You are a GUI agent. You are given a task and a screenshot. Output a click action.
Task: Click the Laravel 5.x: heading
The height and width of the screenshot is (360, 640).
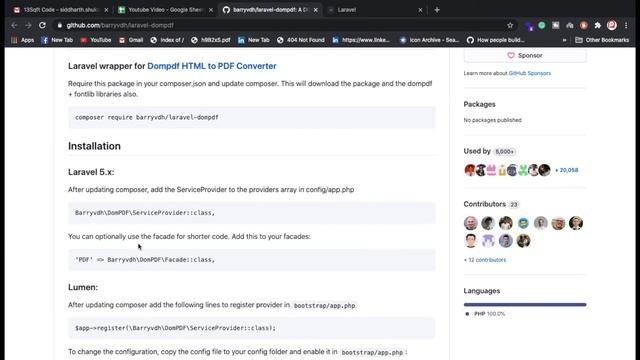[91, 172]
